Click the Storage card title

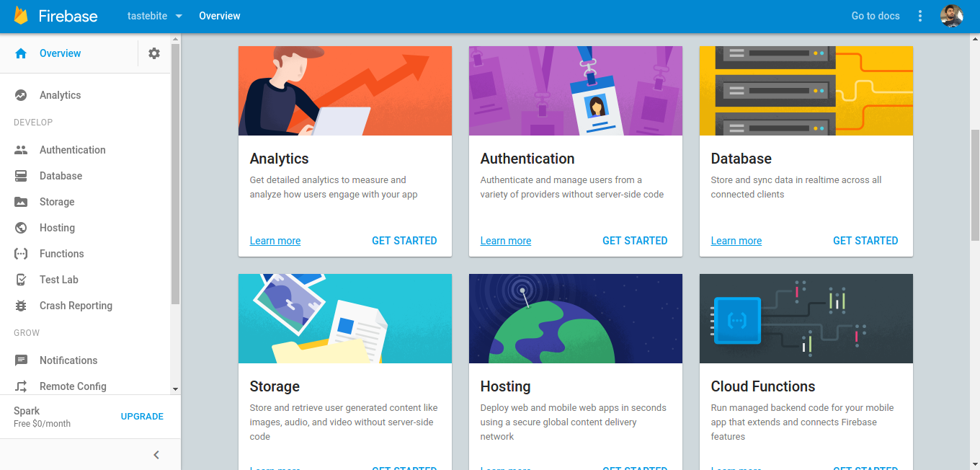coord(275,386)
